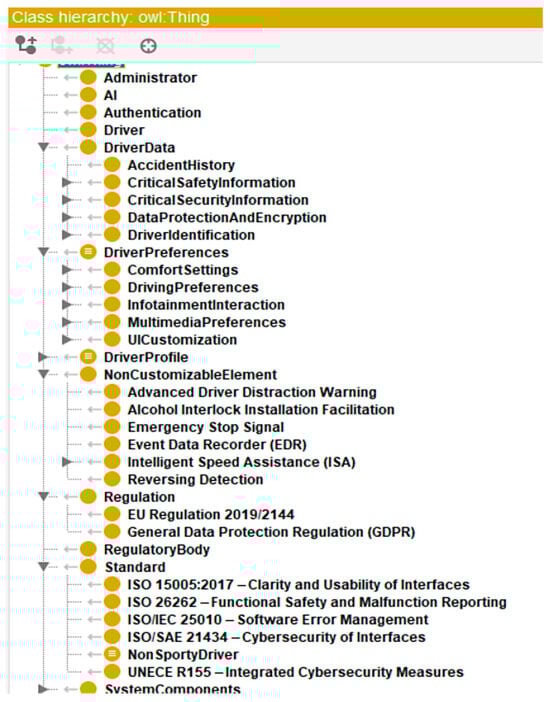Select the ISO 15005:2017 standard class
The width and height of the screenshot is (550, 702).
click(x=298, y=585)
